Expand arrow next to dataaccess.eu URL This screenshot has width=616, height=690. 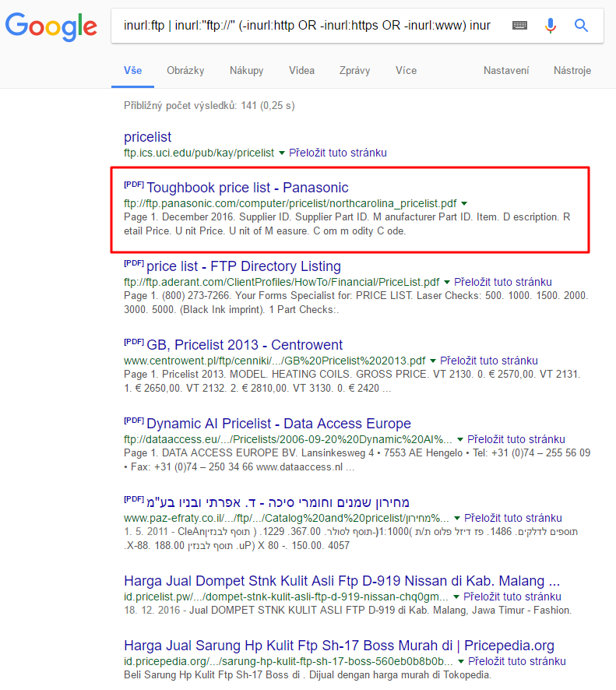459,439
